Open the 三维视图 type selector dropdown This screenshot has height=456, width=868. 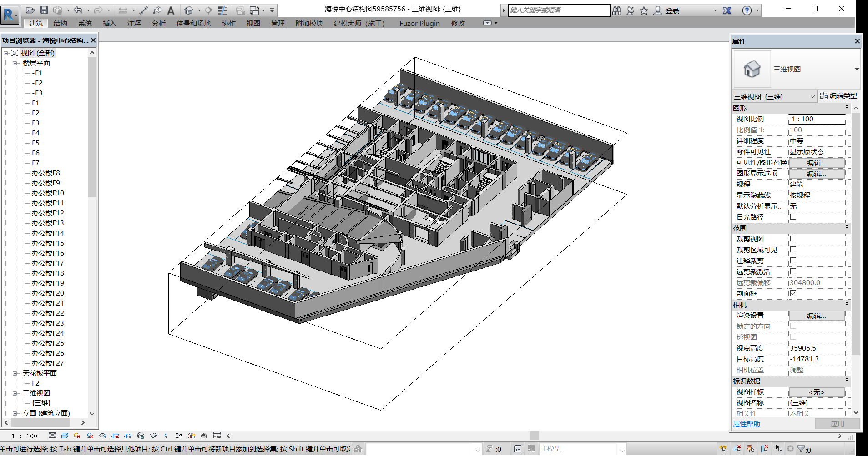click(857, 70)
